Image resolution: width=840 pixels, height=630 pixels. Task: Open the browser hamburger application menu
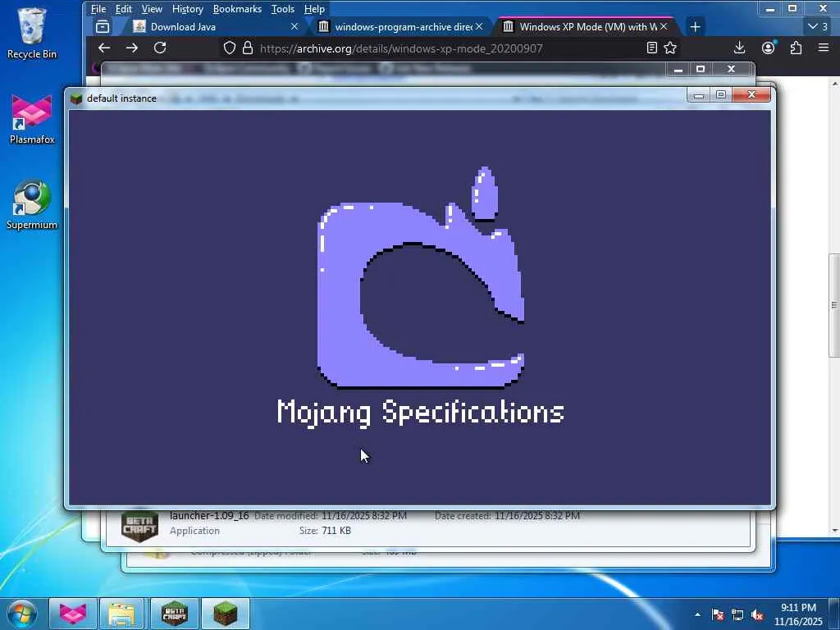(x=824, y=48)
